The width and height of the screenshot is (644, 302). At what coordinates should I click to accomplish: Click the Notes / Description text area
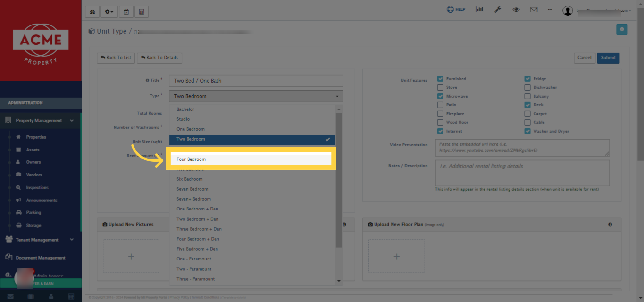tap(522, 173)
